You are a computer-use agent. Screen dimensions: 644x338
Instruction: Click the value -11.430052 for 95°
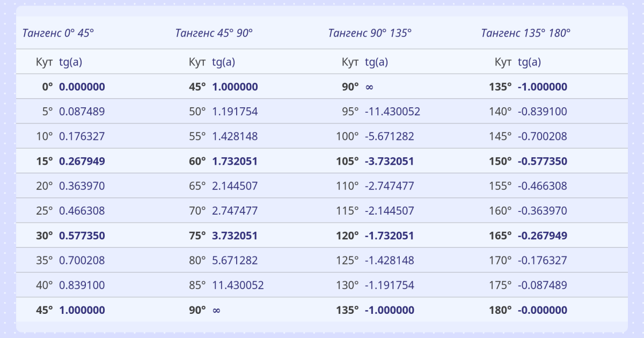point(392,112)
